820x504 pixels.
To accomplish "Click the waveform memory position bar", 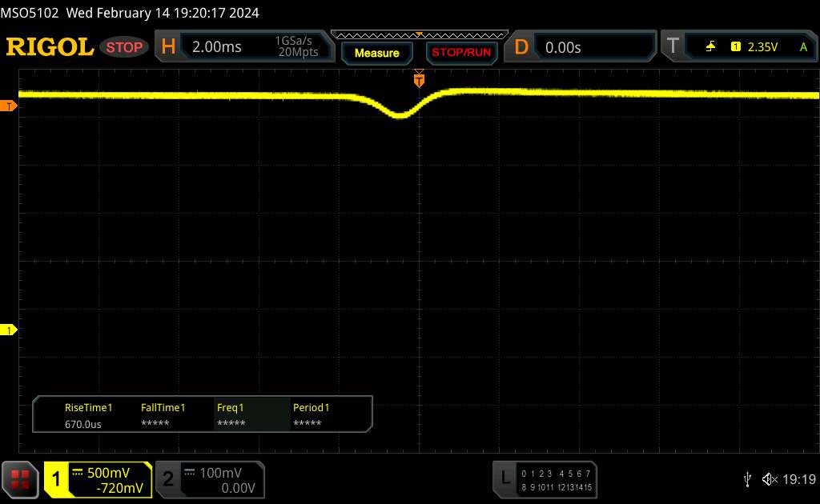I will 420,35.
